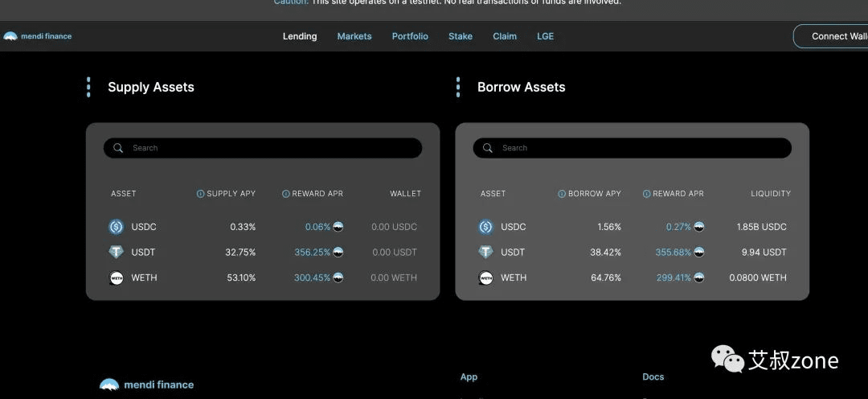Click the Borrow APY info icon
Screen dimensions: 868x399
click(561, 194)
